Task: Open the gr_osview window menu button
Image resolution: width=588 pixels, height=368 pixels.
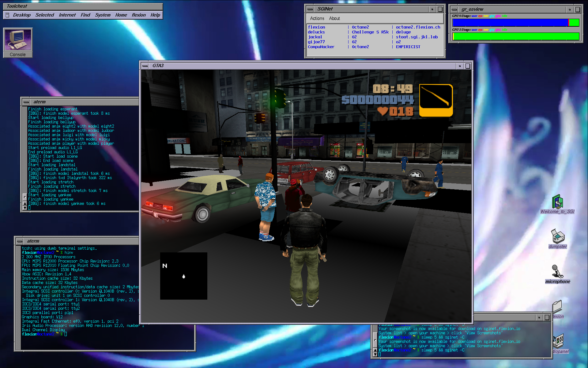Action: [x=454, y=10]
